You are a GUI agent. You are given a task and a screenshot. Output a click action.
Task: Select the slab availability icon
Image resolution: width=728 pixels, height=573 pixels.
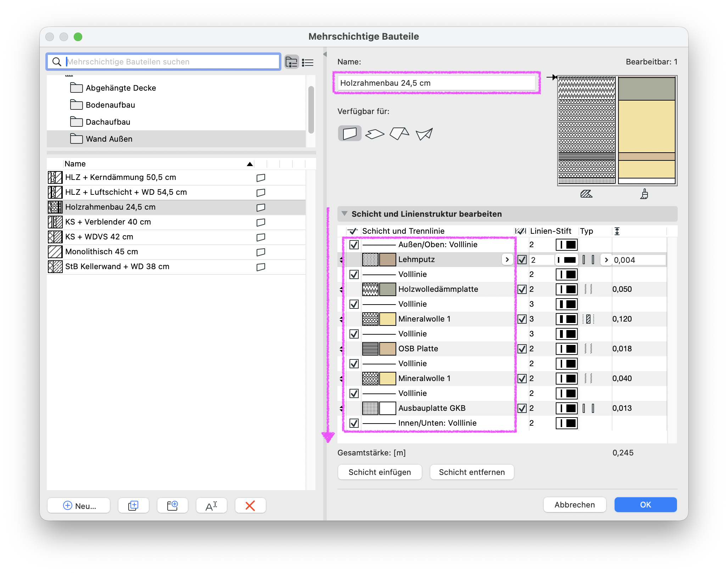click(x=375, y=134)
